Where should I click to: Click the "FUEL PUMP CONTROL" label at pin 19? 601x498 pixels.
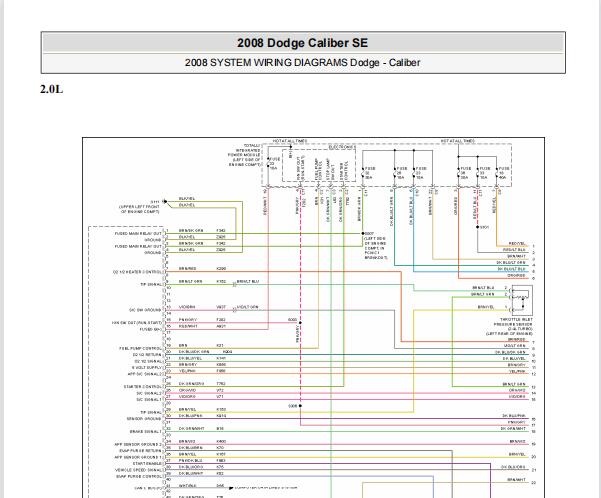pos(141,348)
